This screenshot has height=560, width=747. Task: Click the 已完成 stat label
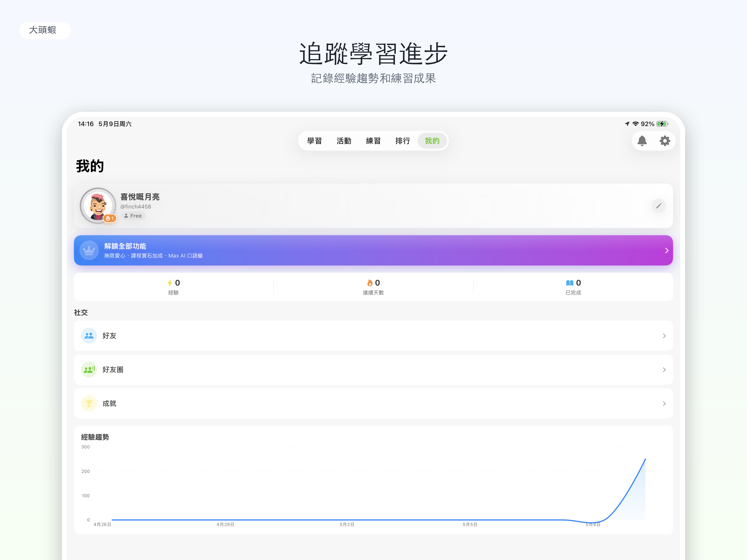tap(573, 293)
